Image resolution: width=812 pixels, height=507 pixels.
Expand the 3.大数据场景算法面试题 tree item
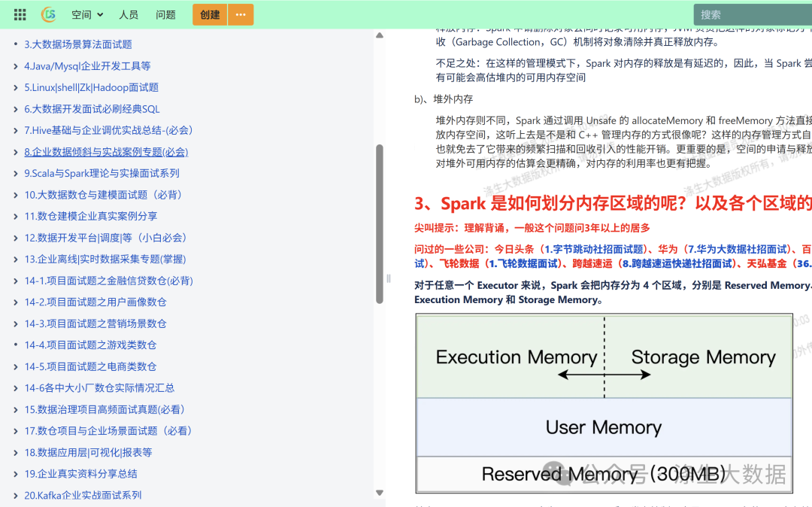coord(17,44)
